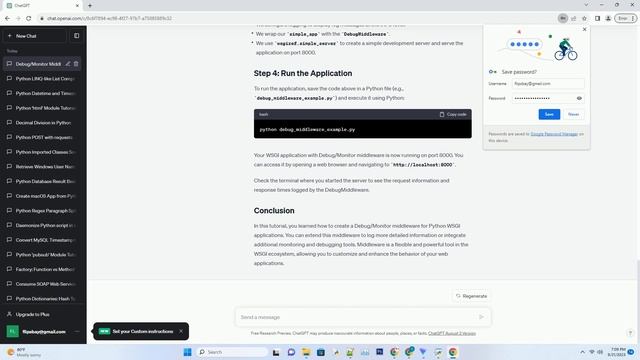Open the Retrieve Windows User Name chat
Viewport: 640px width, 360px height.
click(42, 167)
